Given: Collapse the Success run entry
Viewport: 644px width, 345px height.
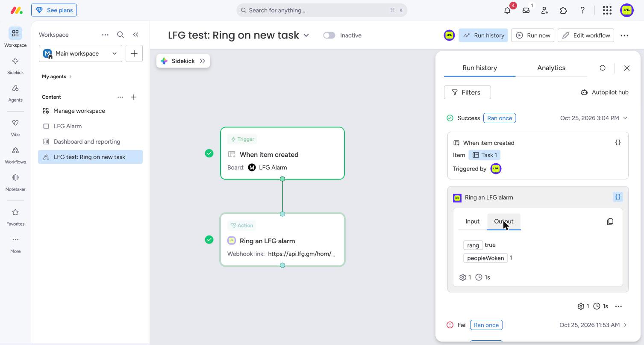Looking at the screenshot, I should (x=625, y=118).
